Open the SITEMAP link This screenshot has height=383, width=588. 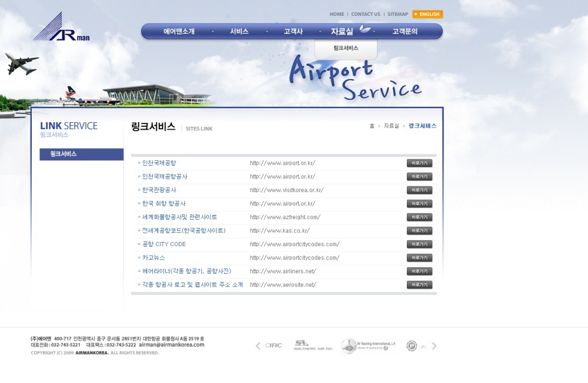coord(397,14)
